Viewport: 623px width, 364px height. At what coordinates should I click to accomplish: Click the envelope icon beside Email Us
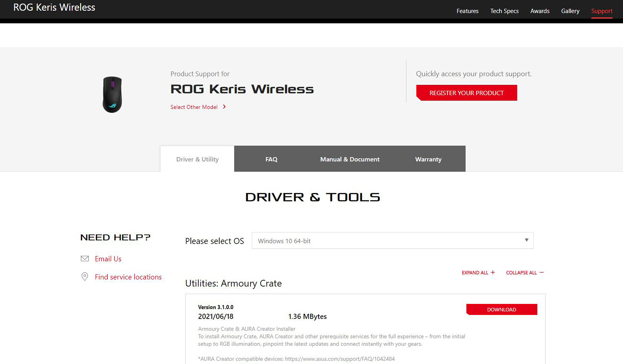(x=85, y=259)
